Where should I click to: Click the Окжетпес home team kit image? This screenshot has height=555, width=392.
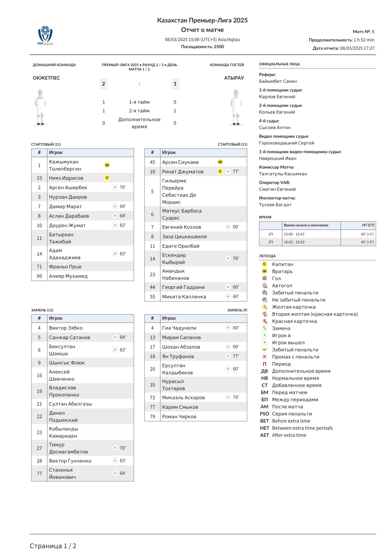point(41,107)
